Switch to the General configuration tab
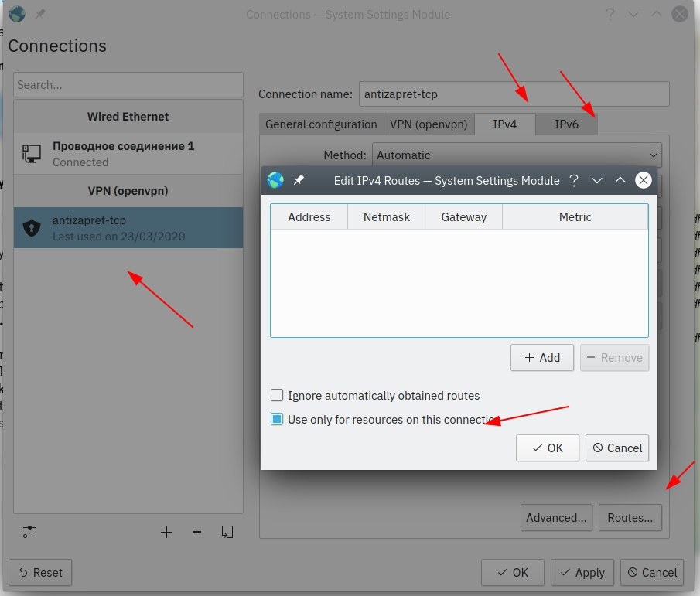The height and width of the screenshot is (596, 700). pyautogui.click(x=321, y=124)
